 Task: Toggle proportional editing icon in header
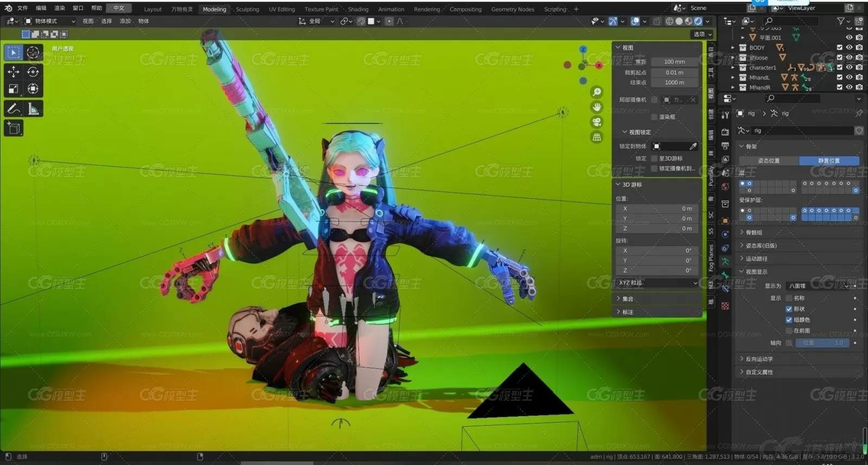[x=389, y=21]
